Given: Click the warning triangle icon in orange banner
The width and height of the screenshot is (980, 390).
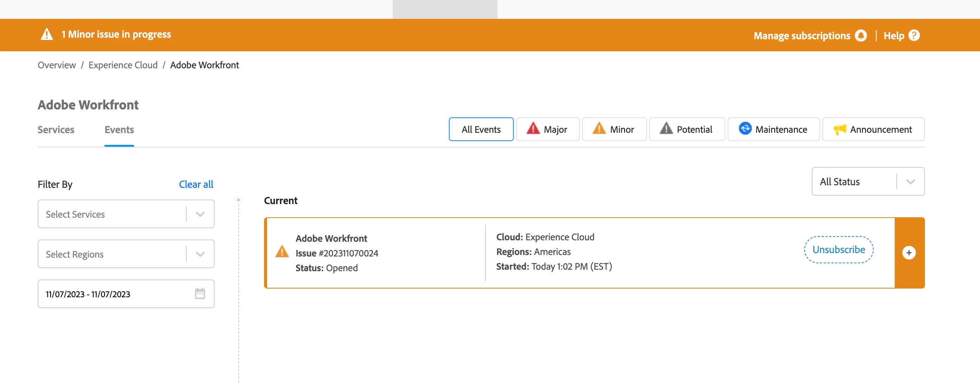Looking at the screenshot, I should click(46, 34).
